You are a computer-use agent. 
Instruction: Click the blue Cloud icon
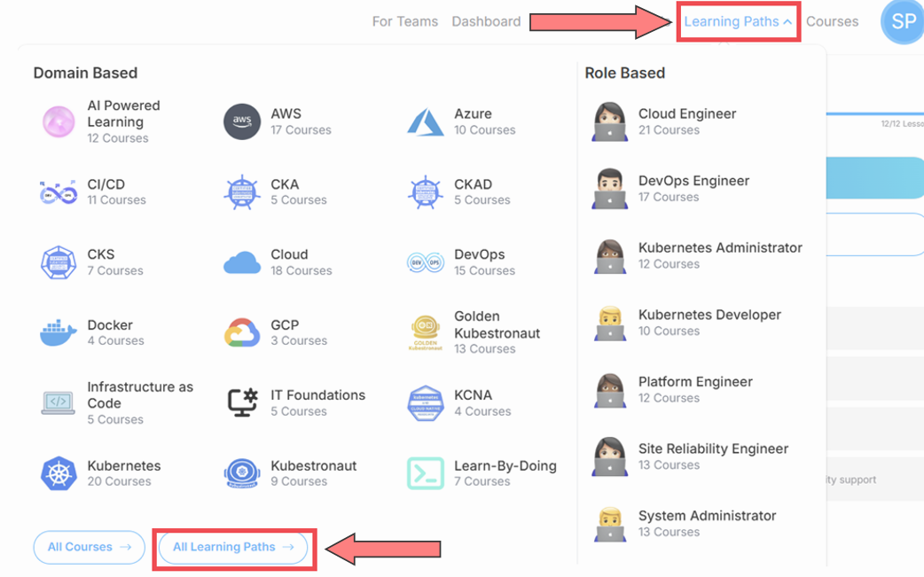241,262
